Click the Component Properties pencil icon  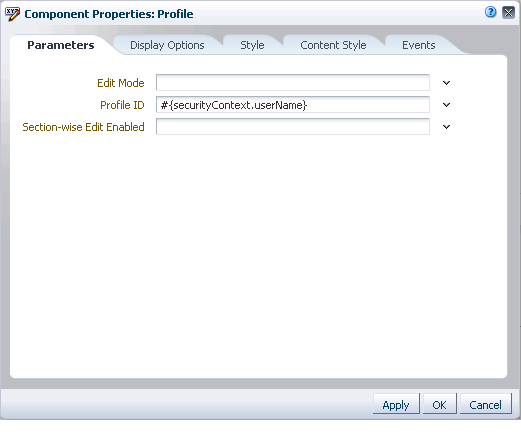pyautogui.click(x=12, y=14)
